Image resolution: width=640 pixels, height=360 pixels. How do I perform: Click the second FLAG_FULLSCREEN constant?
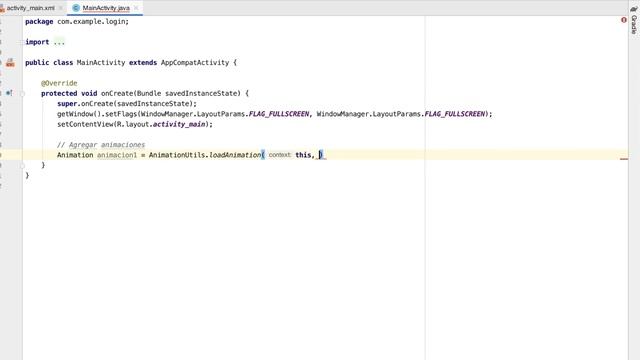(454, 114)
